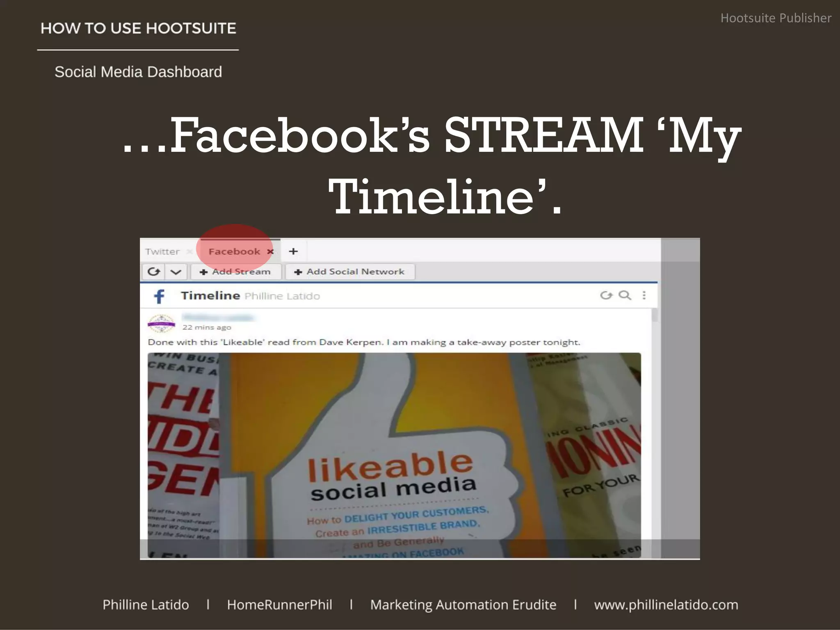Refresh all streams using the toolbar refresh icon
Screen dimensions: 840x630
pyautogui.click(x=154, y=272)
